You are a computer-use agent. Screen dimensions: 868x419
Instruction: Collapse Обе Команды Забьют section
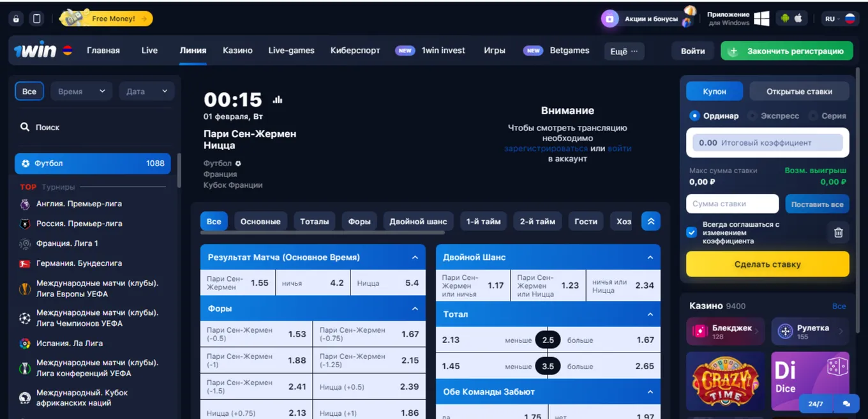point(650,392)
